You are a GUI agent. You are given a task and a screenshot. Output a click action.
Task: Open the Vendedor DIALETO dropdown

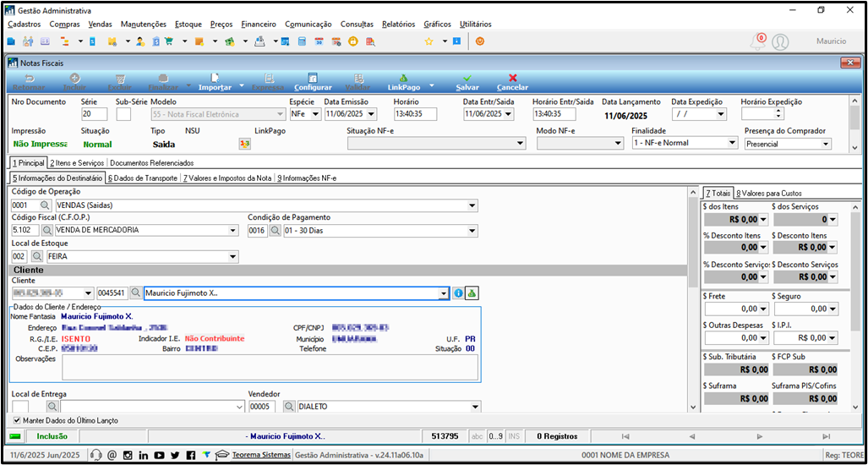pos(474,407)
